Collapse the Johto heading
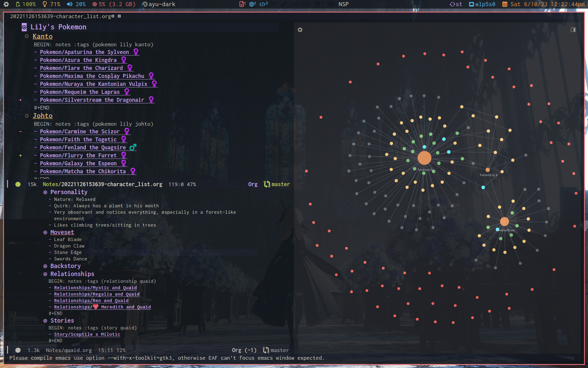 coord(43,116)
